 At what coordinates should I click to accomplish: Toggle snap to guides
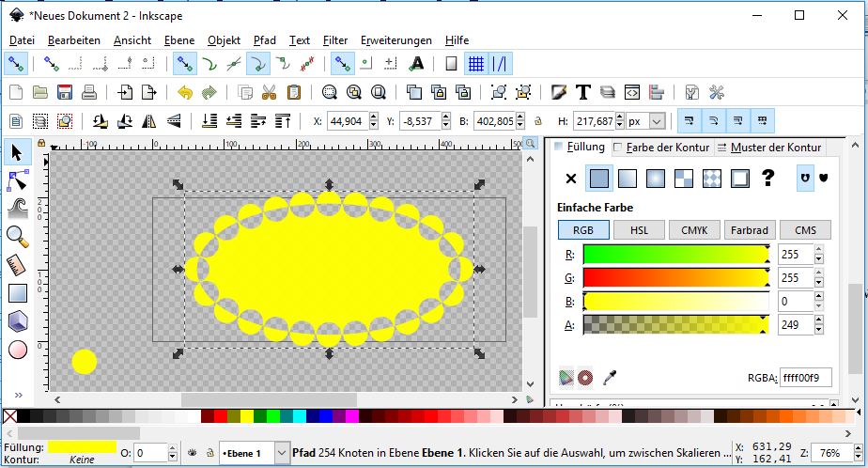[500, 64]
